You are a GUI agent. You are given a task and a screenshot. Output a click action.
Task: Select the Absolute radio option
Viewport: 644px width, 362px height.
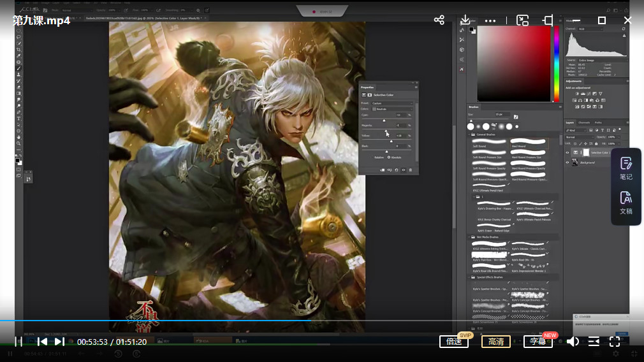(x=395, y=157)
